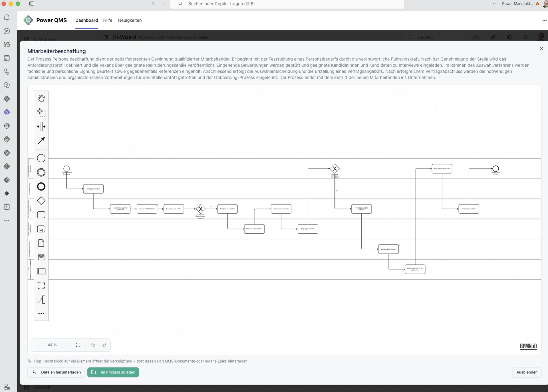The image size is (548, 392).
Task: Fit diagram to viewport
Action: (x=78, y=345)
